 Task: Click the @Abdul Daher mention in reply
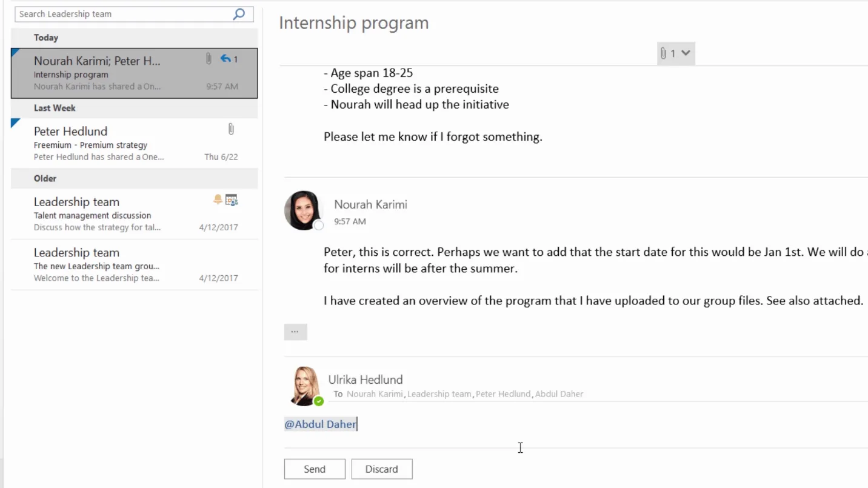321,424
